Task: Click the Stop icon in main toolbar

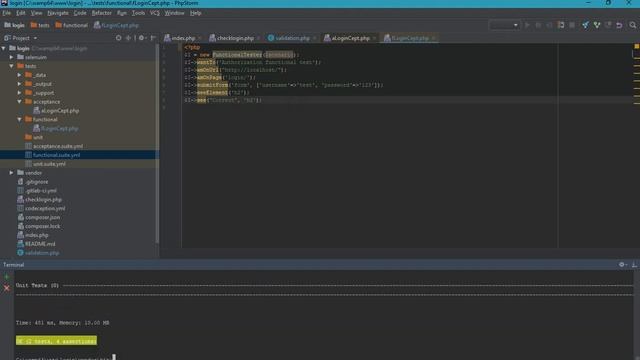Action: (x=572, y=25)
